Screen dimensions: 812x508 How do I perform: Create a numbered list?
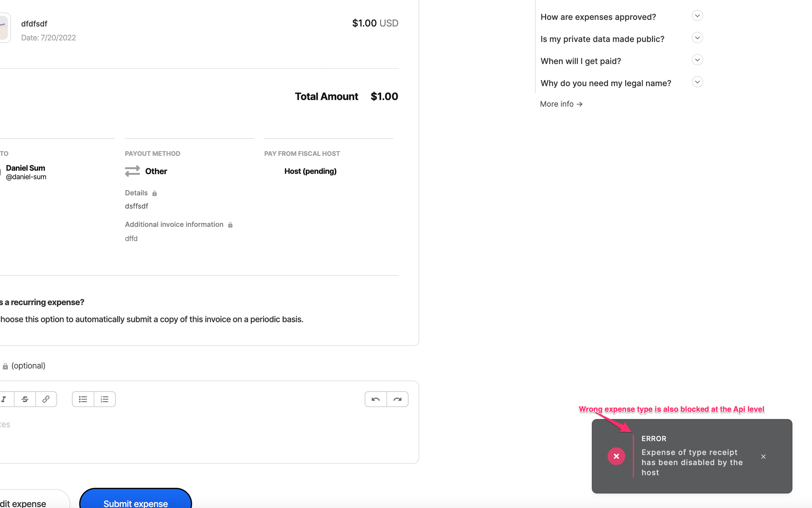tap(105, 399)
